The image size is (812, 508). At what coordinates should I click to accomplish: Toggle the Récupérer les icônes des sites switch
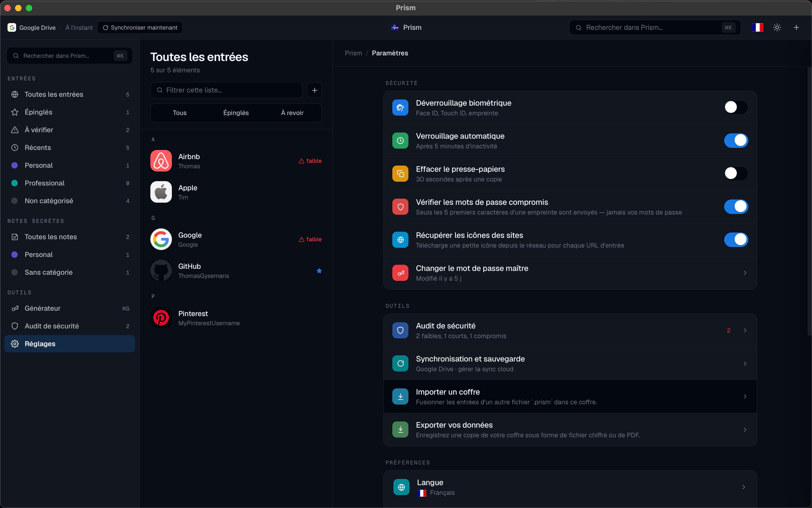click(736, 240)
